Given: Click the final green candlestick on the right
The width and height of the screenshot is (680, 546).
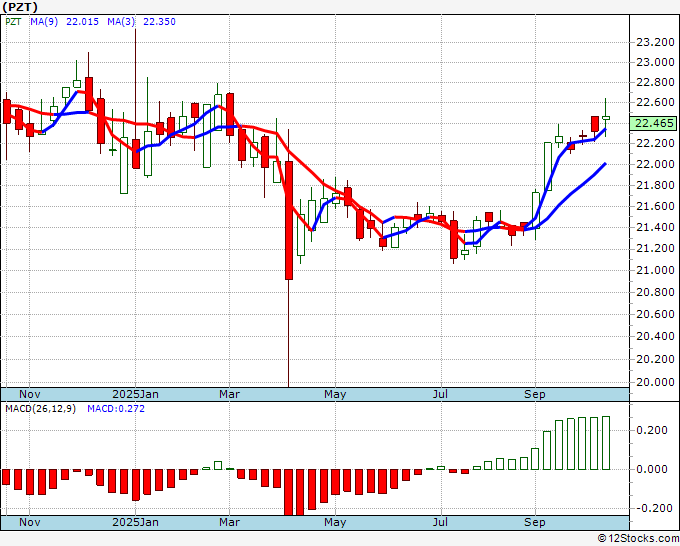Looking at the screenshot, I should [605, 118].
